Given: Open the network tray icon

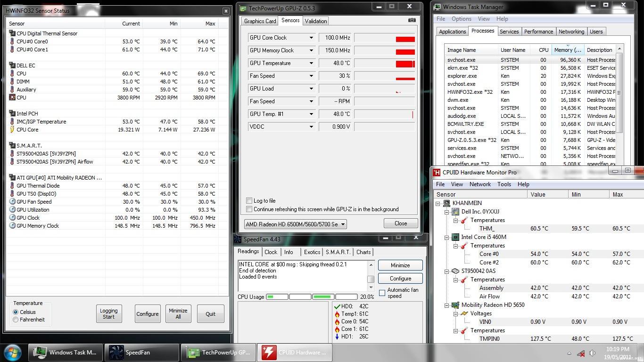Looking at the screenshot, I should 581,353.
